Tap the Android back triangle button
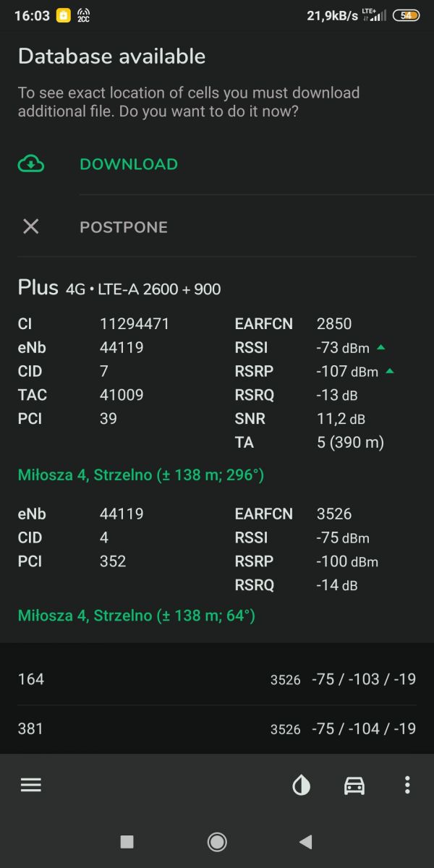The height and width of the screenshot is (868, 434). [306, 841]
